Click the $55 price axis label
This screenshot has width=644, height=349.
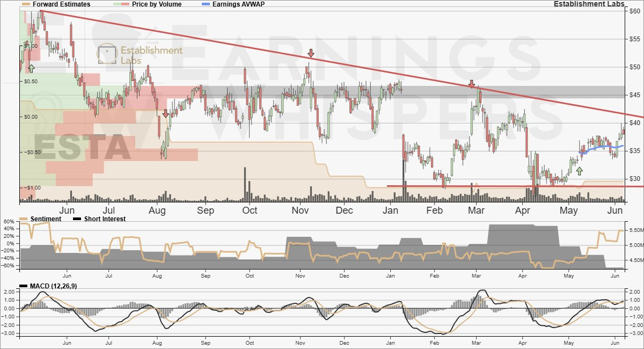click(634, 39)
